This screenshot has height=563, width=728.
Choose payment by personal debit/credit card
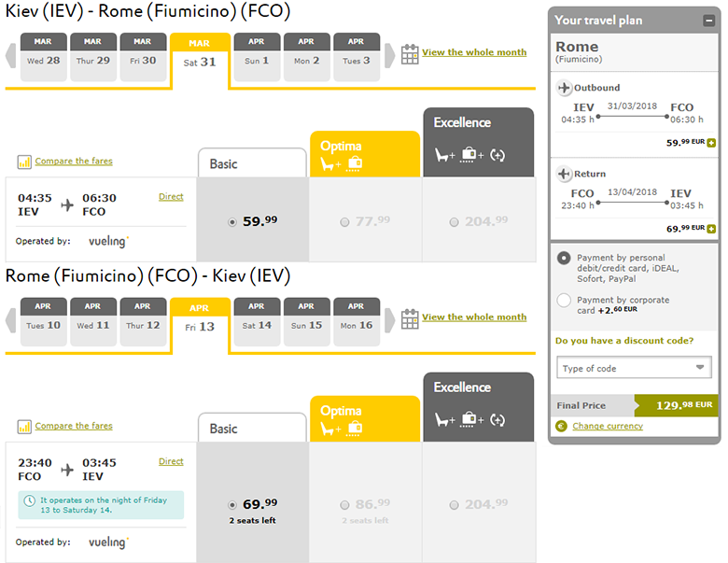tap(563, 258)
